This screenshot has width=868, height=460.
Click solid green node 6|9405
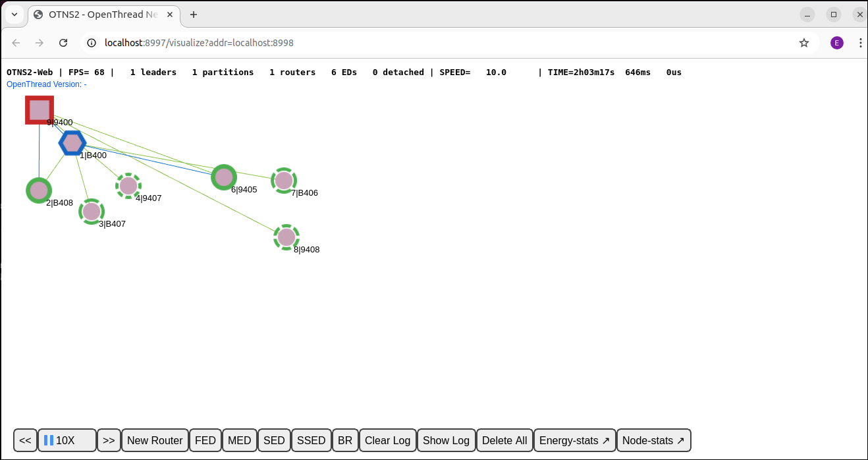click(224, 177)
